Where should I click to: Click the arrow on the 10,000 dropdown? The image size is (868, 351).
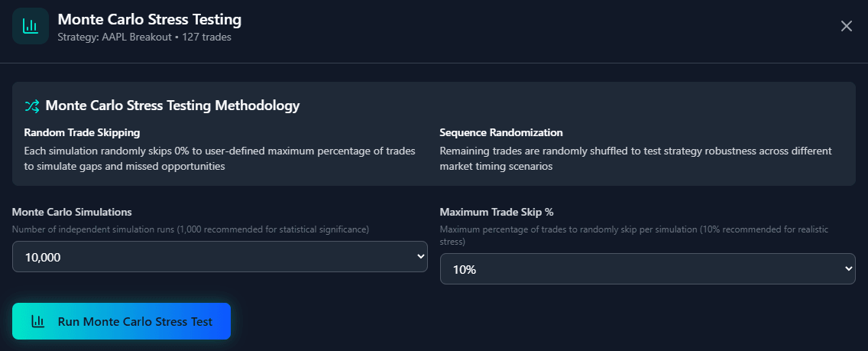tap(419, 257)
